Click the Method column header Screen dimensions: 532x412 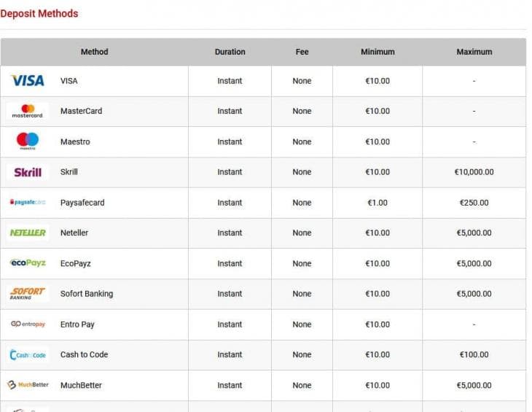click(94, 52)
